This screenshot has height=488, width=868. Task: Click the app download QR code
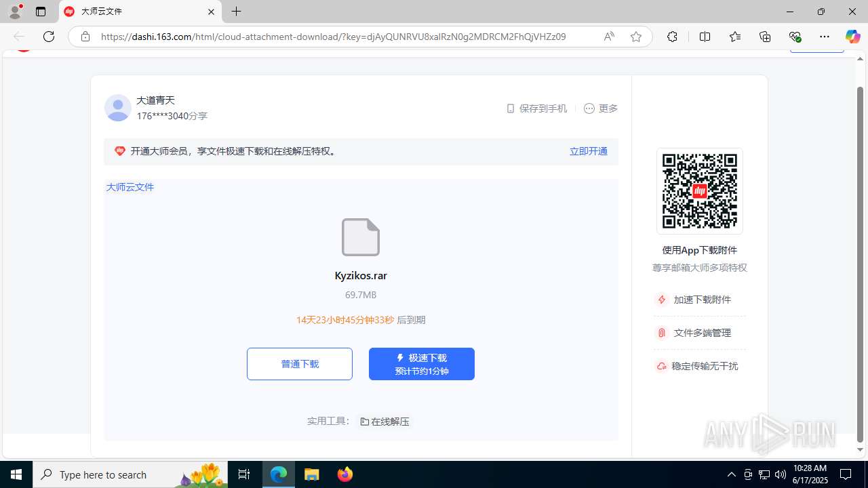click(700, 191)
